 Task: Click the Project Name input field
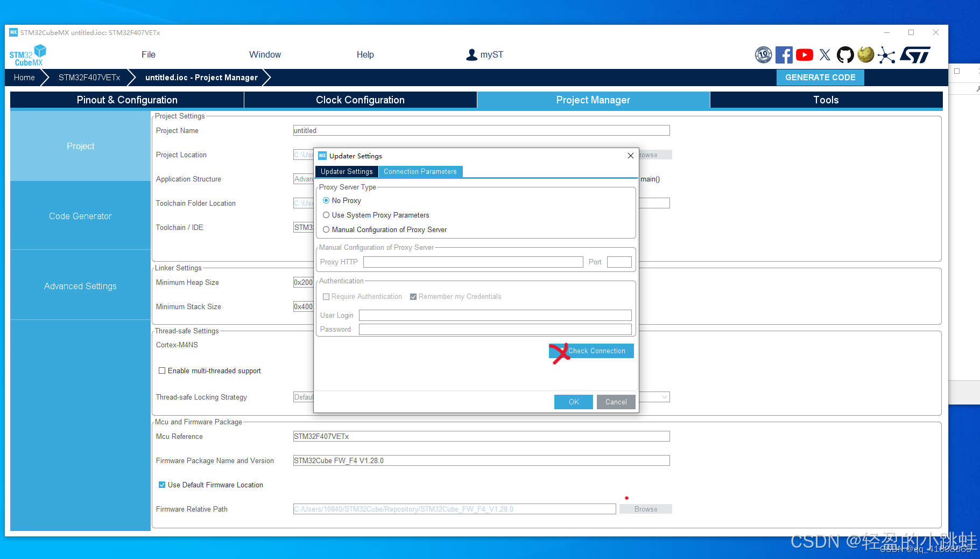pyautogui.click(x=481, y=130)
